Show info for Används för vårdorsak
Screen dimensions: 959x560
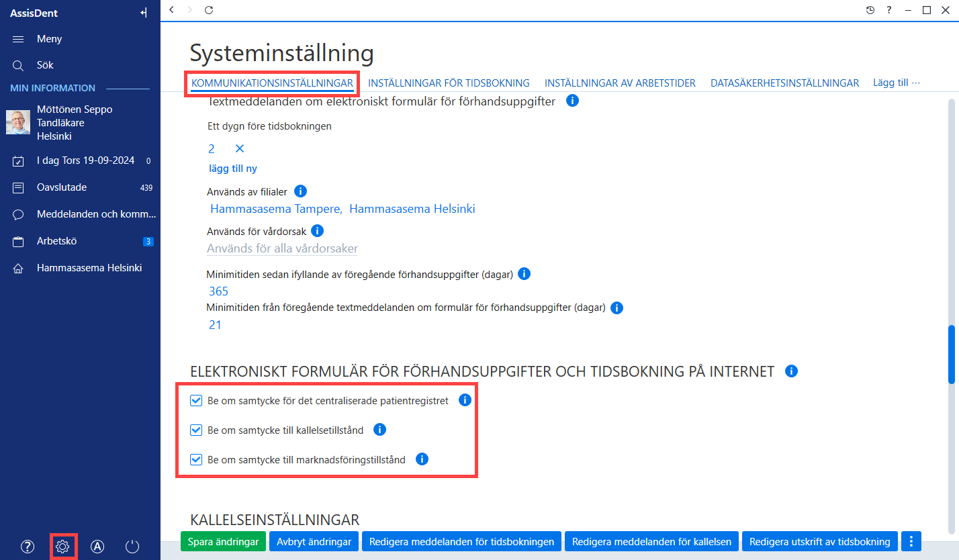[x=318, y=230]
